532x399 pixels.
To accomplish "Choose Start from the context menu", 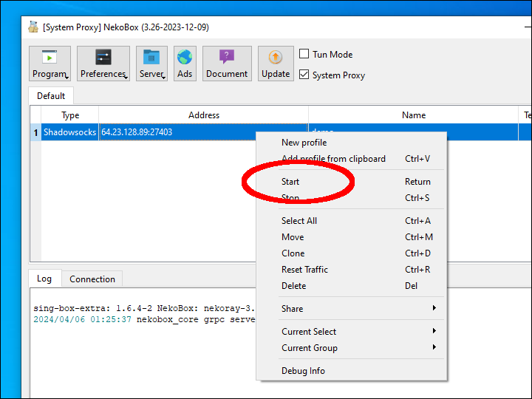I will [x=290, y=182].
